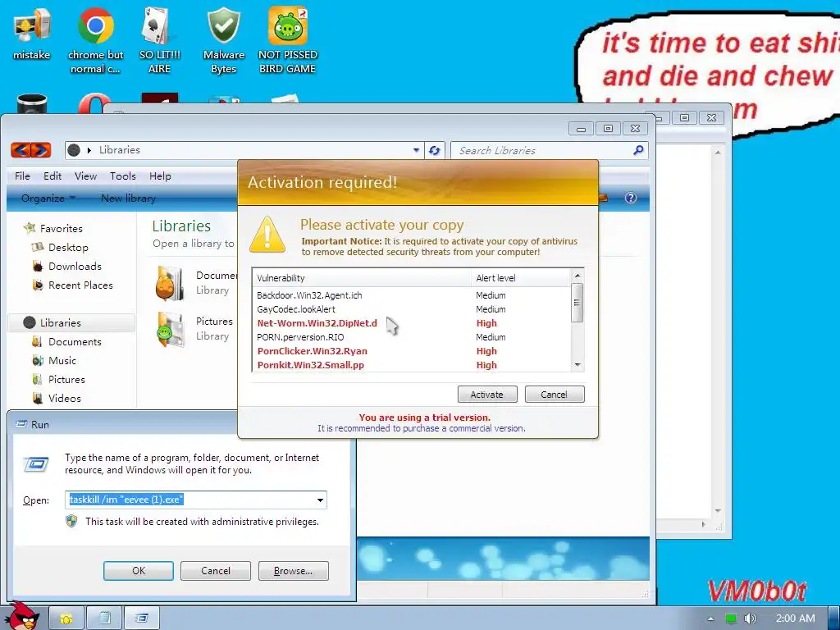Click the Libraries breadcrumb arrow in address bar
Viewport: 840px width, 630px height.
(89, 150)
